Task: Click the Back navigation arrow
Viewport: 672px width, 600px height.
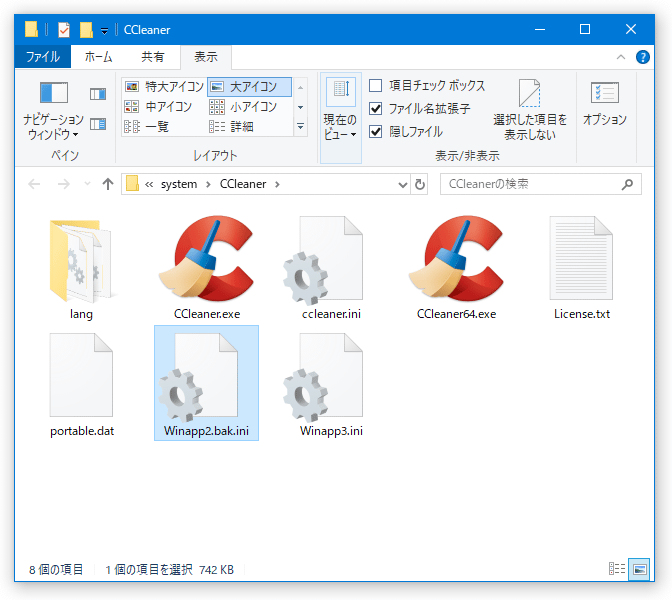Action: coord(34,184)
